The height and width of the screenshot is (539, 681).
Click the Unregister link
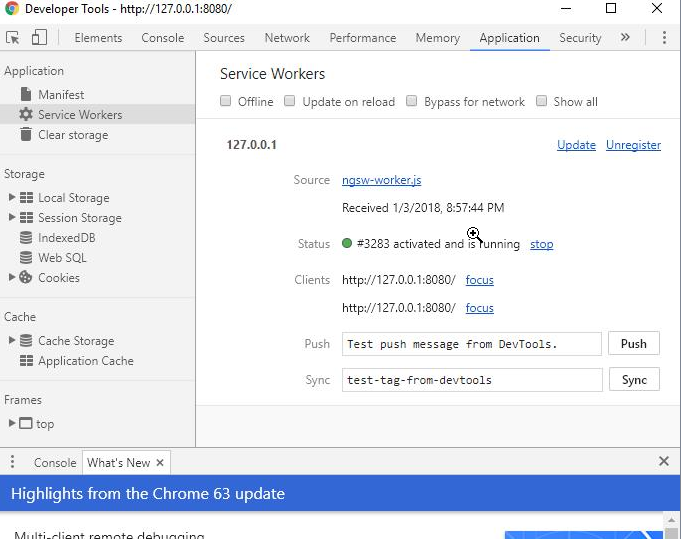pyautogui.click(x=633, y=145)
